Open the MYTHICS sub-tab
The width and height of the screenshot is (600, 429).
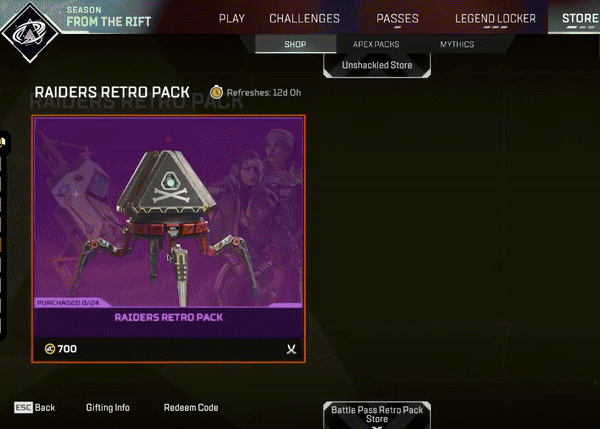click(457, 44)
